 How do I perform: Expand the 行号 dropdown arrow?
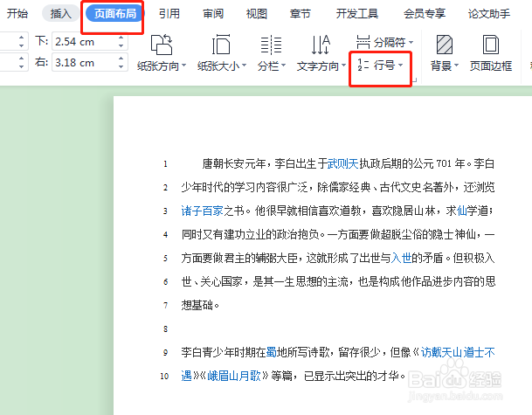pyautogui.click(x=400, y=65)
